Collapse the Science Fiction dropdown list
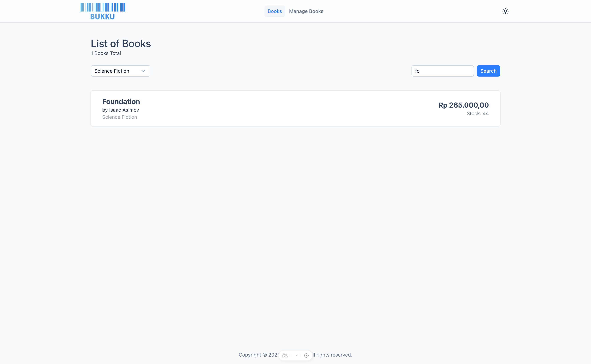The width and height of the screenshot is (591, 364). click(120, 71)
